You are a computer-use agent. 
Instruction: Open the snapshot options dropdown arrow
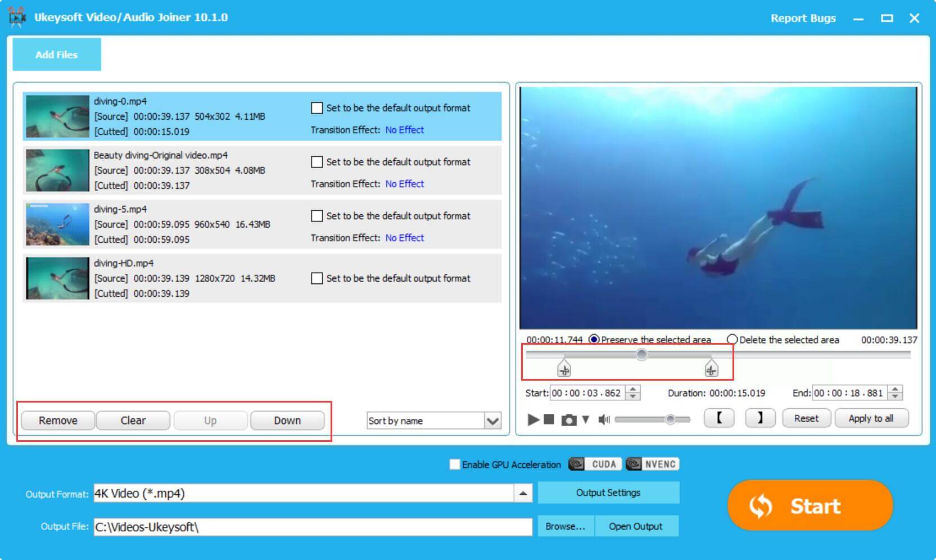click(586, 419)
